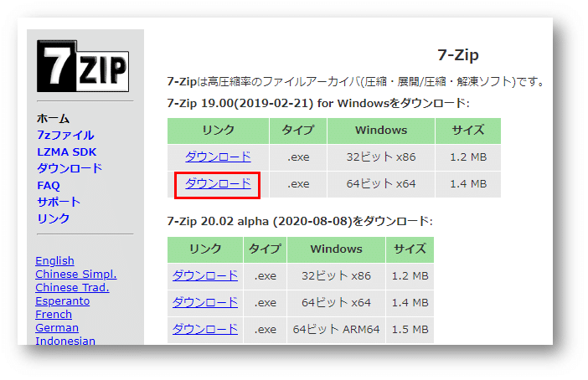Select '32ビット x86' cell in 19.00 table

pos(381,157)
